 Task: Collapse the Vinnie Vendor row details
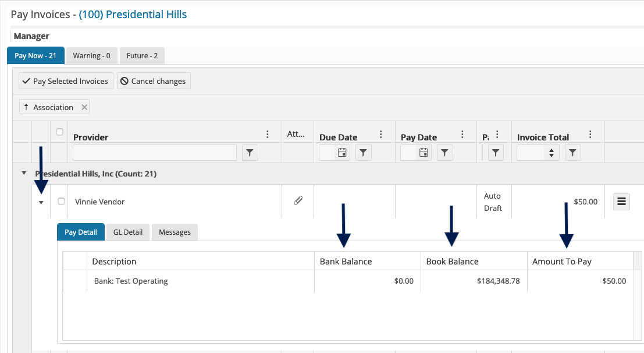pyautogui.click(x=41, y=202)
